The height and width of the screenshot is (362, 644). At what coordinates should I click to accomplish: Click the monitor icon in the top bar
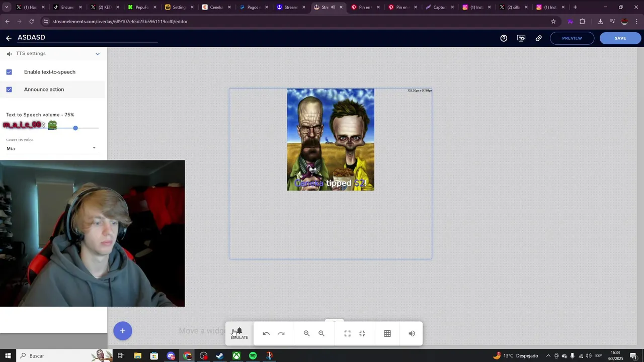pyautogui.click(x=521, y=38)
